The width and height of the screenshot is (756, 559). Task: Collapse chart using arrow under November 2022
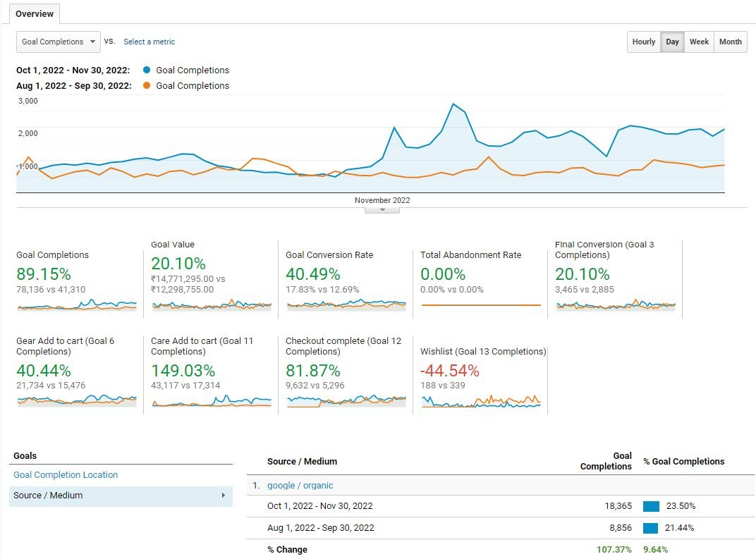(382, 210)
